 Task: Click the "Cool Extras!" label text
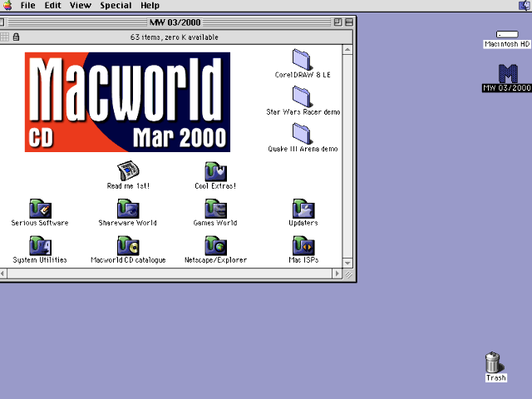(215, 186)
